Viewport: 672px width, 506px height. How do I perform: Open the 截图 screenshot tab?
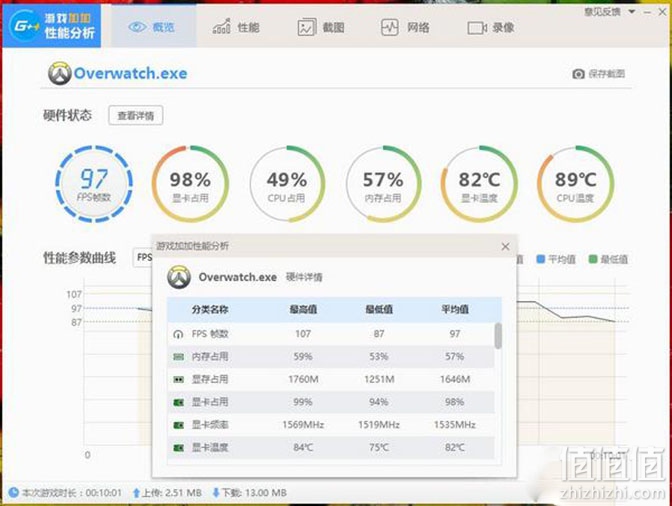click(x=321, y=28)
